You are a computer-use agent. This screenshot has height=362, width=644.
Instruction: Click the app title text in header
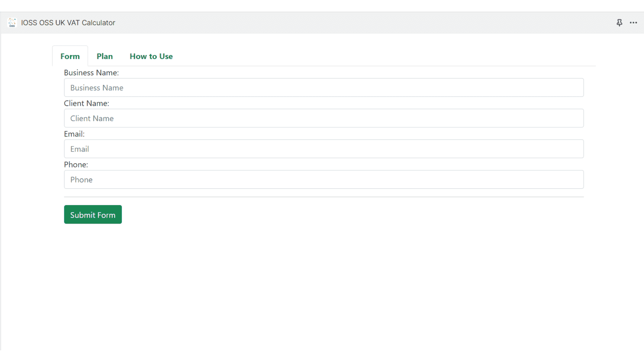tap(68, 23)
